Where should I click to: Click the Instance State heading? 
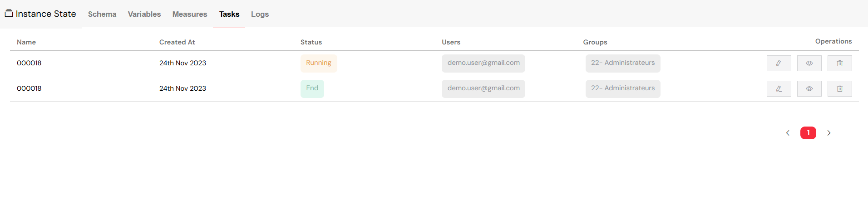(46, 14)
